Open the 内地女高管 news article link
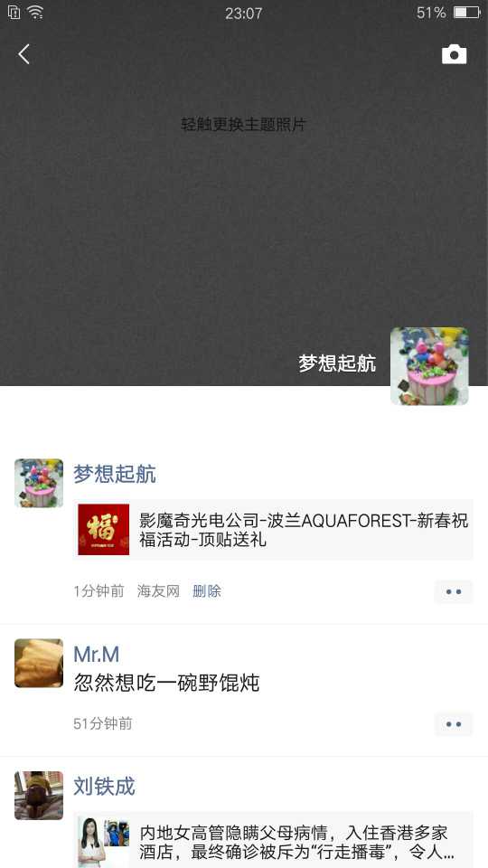The image size is (488, 868). (x=273, y=840)
